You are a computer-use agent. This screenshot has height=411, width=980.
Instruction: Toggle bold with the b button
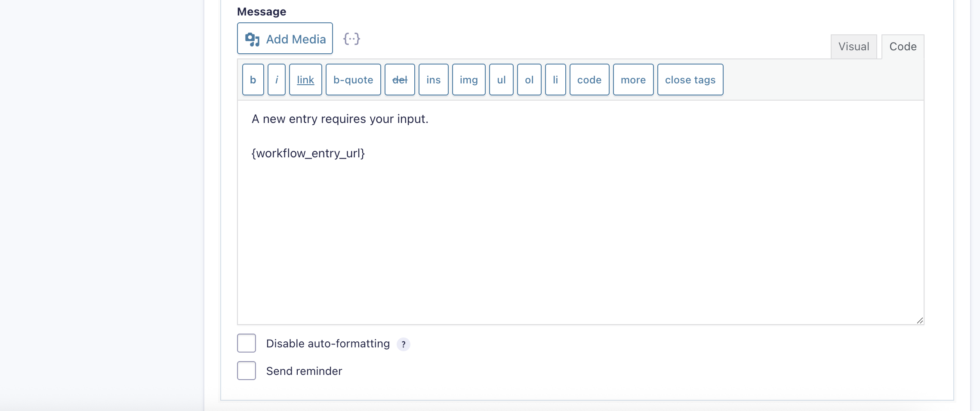click(253, 80)
